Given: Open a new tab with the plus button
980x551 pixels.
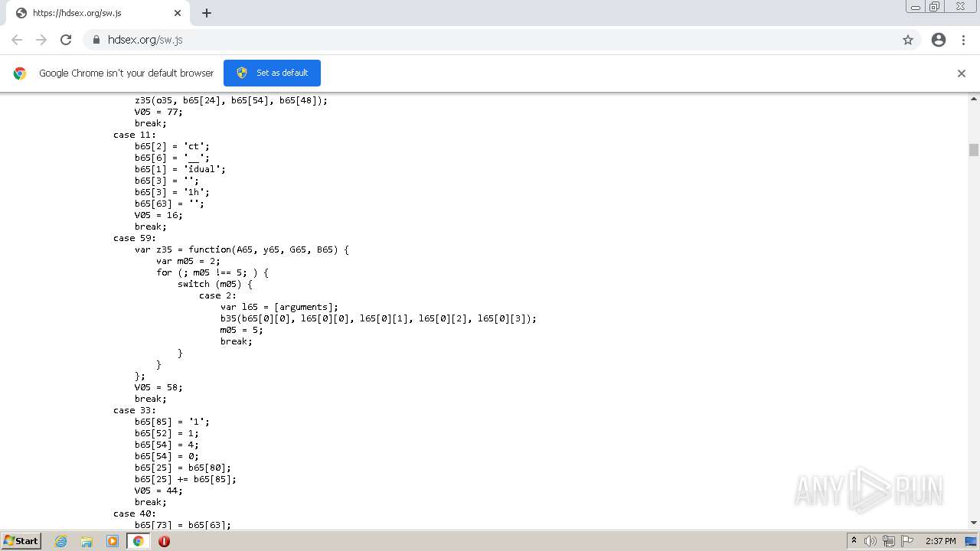Looking at the screenshot, I should [207, 13].
